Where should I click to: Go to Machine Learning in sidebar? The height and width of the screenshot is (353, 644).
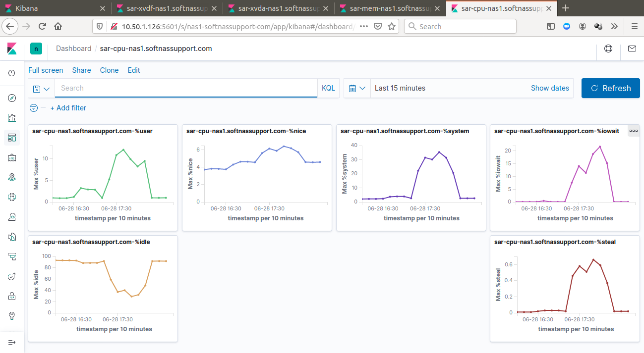click(12, 197)
